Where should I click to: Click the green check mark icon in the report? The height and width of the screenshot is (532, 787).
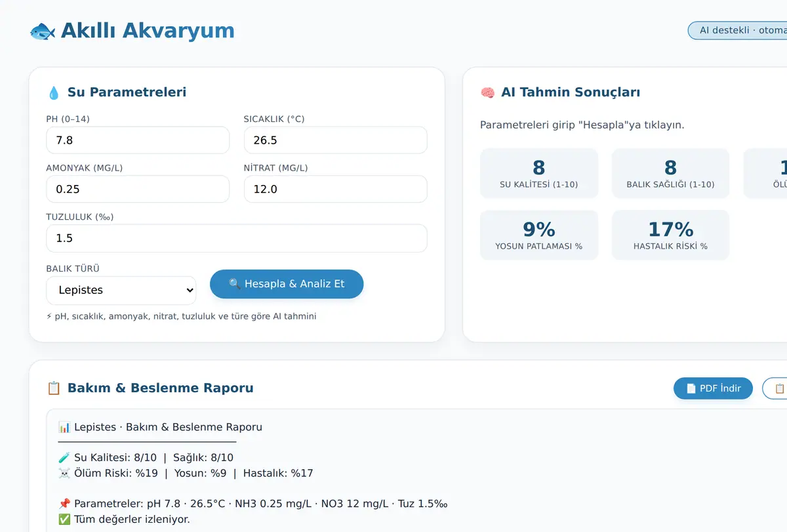tap(64, 520)
